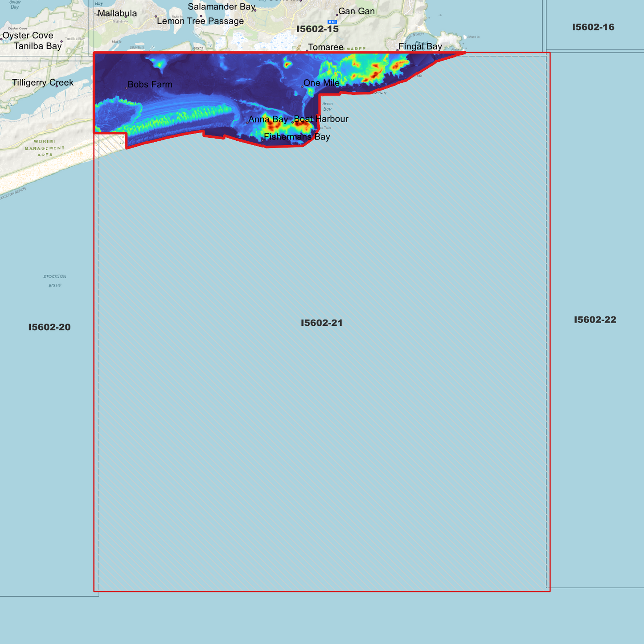Click the Fingal Bay place label
Screen dimensions: 644x644
(x=420, y=46)
